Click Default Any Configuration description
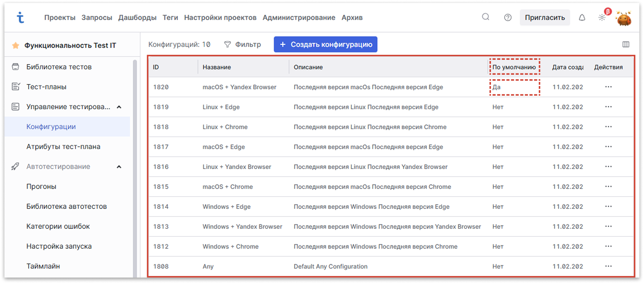 click(x=330, y=266)
